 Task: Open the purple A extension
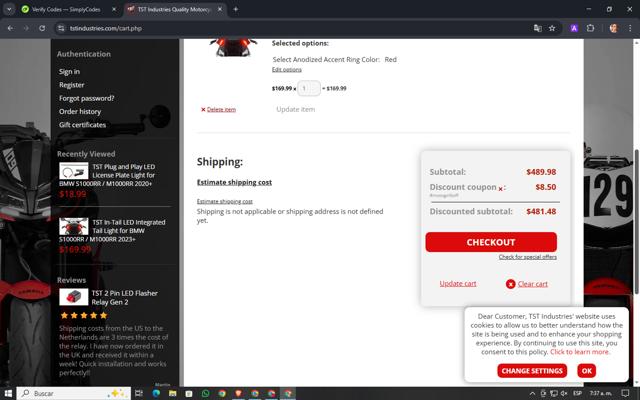pyautogui.click(x=574, y=28)
